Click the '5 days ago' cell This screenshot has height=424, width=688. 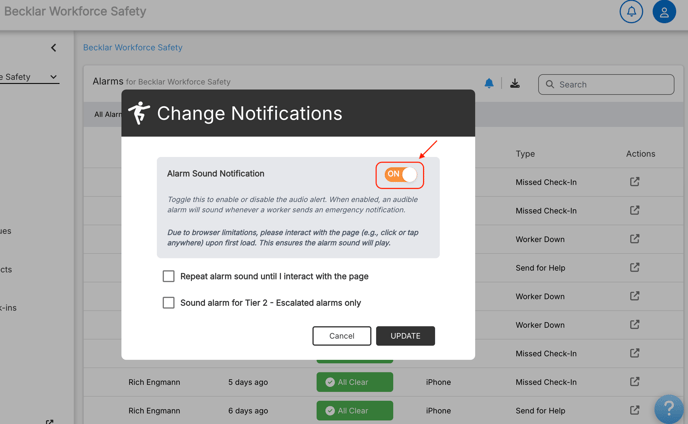coord(248,382)
